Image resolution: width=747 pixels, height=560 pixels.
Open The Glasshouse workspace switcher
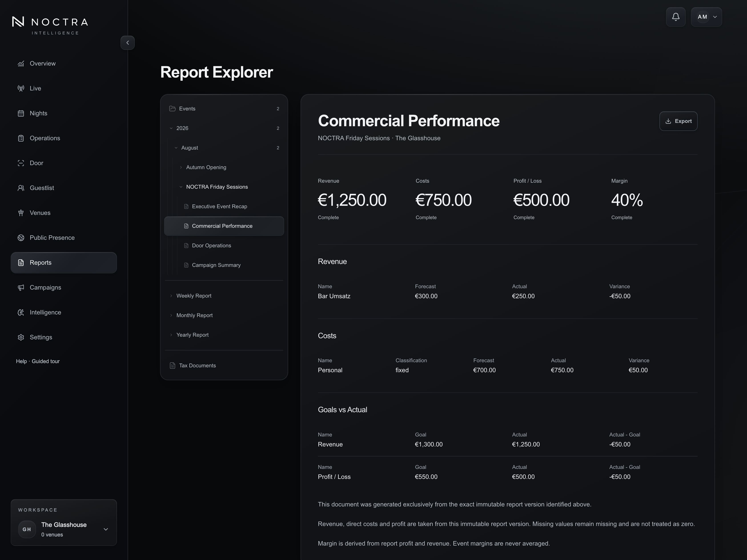(x=64, y=529)
